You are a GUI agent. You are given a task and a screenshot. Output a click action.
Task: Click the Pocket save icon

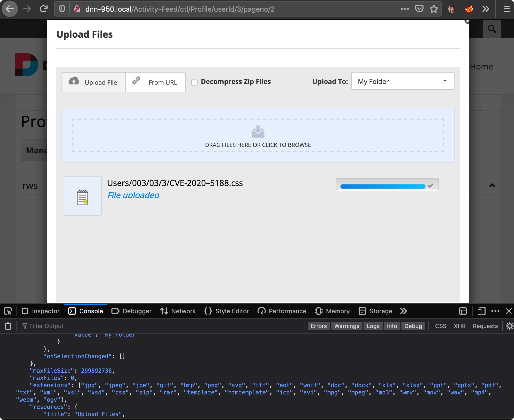[x=419, y=9]
